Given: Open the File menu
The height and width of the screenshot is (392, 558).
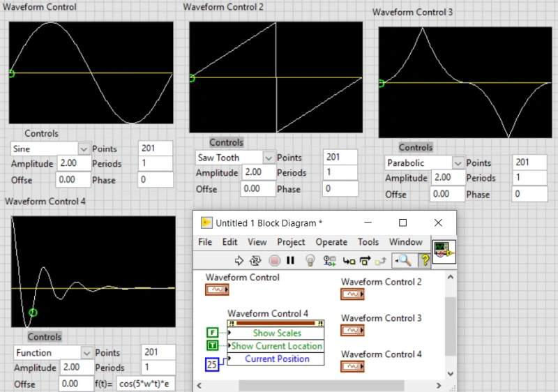Looking at the screenshot, I should coord(205,242).
